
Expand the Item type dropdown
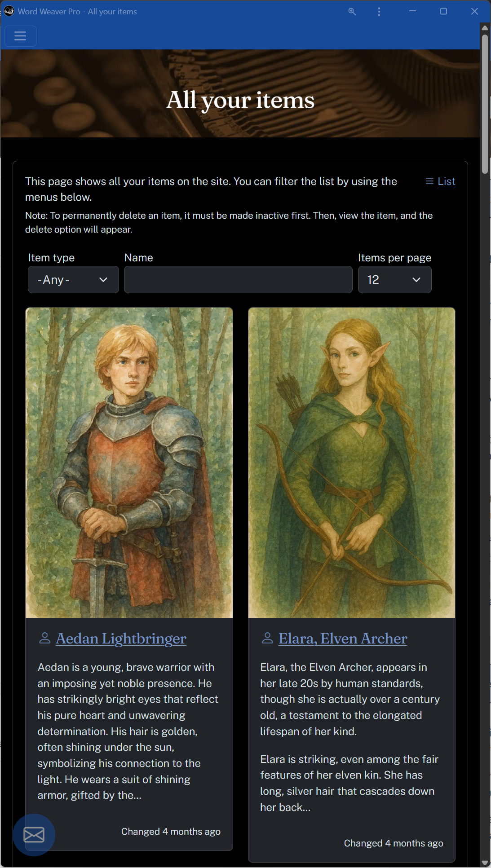click(x=73, y=280)
